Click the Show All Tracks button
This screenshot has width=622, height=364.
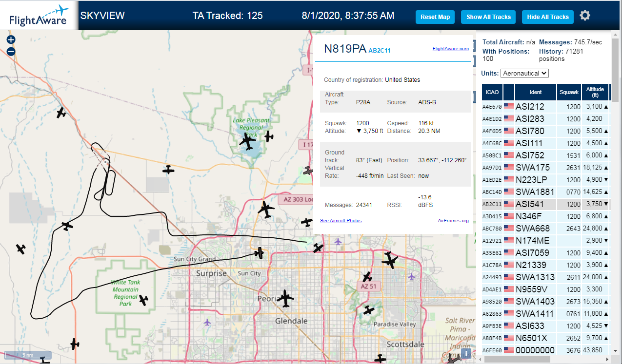coord(488,17)
